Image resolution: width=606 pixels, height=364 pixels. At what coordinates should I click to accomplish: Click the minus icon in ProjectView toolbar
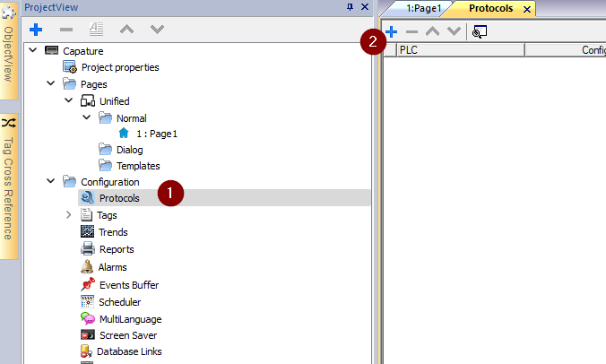(x=66, y=30)
